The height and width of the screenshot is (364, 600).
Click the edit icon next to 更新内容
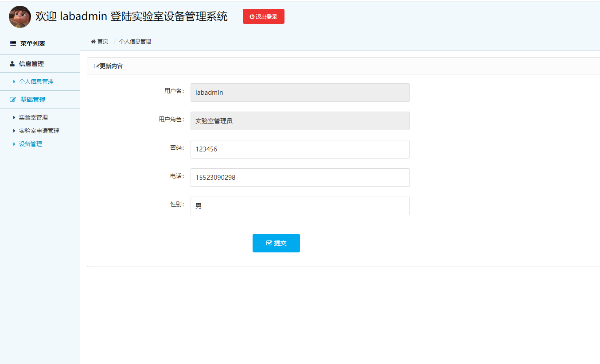coord(96,66)
